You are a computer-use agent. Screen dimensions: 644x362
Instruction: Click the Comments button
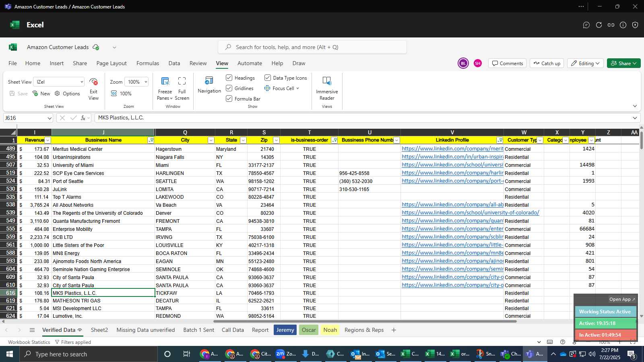point(508,63)
